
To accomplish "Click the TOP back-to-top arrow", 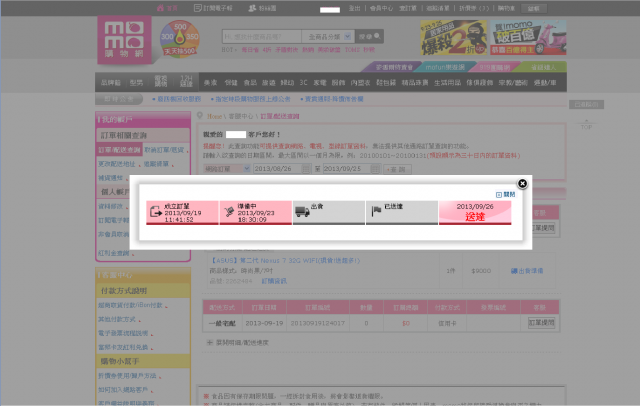I will [586, 124].
